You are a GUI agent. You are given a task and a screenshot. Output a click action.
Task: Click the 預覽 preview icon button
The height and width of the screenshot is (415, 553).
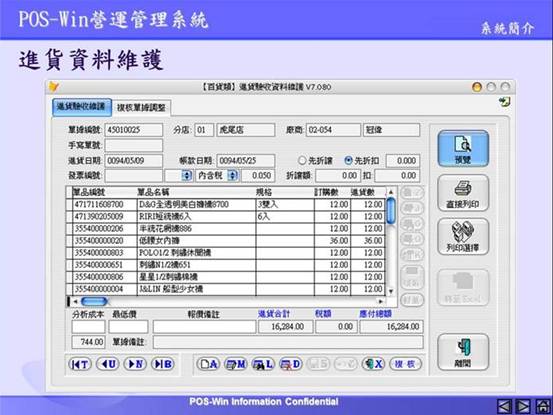pos(463,148)
